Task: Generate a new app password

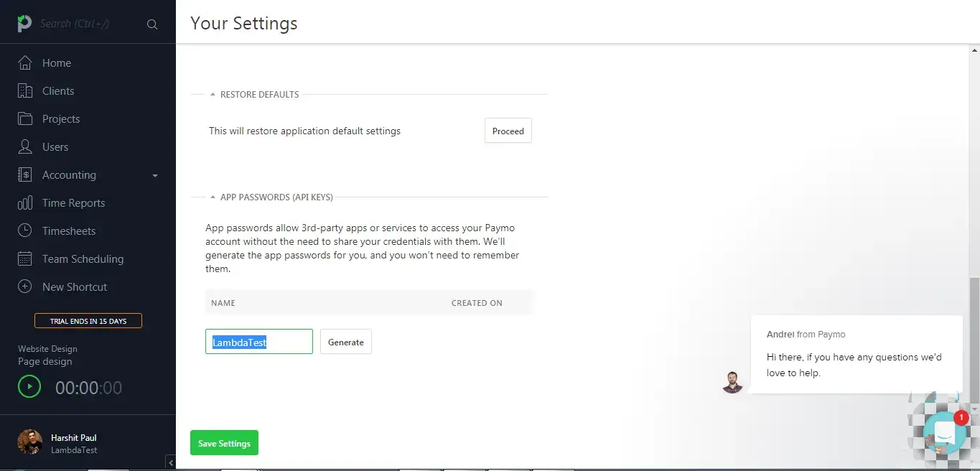Action: 345,342
